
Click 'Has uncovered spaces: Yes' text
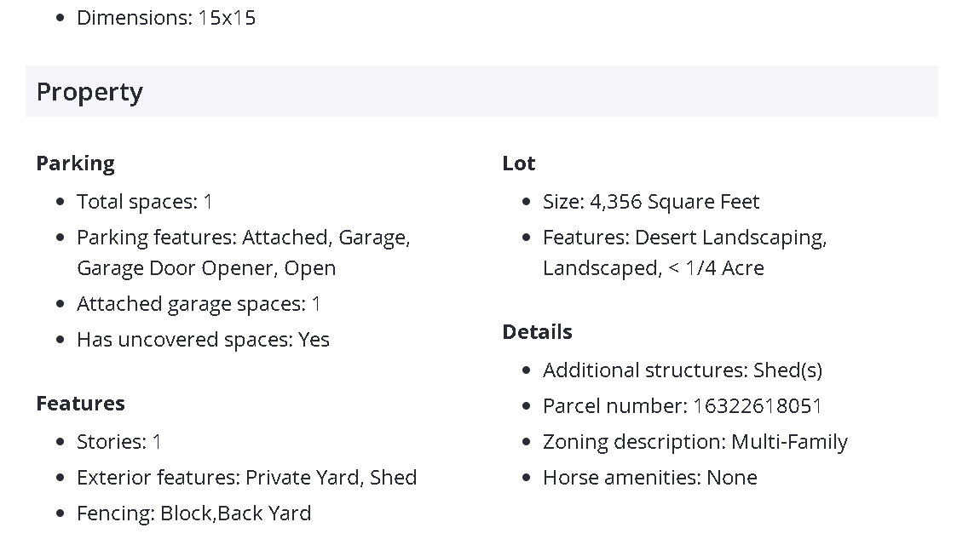point(203,340)
